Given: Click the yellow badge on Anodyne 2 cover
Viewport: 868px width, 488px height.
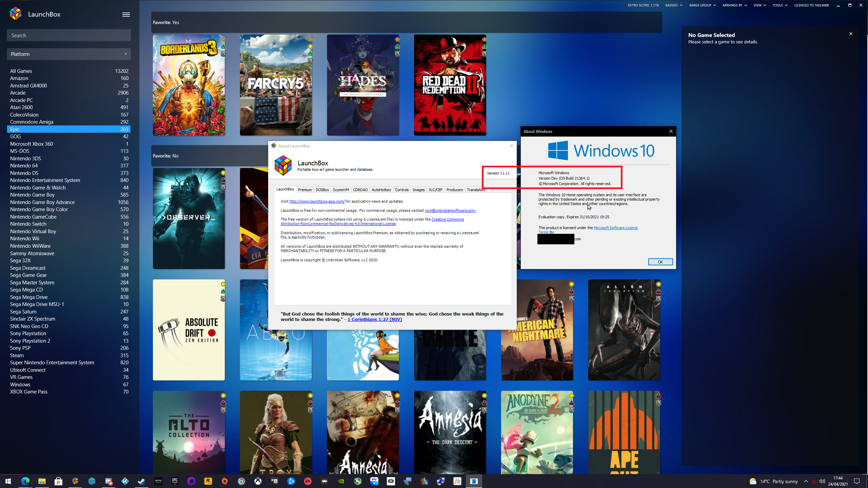Looking at the screenshot, I should (x=571, y=395).
